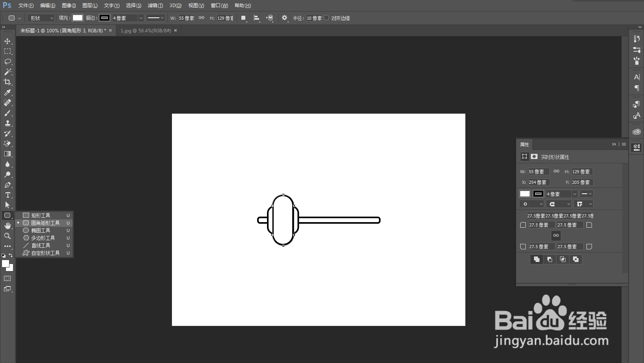Select the Brush tool
This screenshot has width=644, height=363.
pos(7,113)
